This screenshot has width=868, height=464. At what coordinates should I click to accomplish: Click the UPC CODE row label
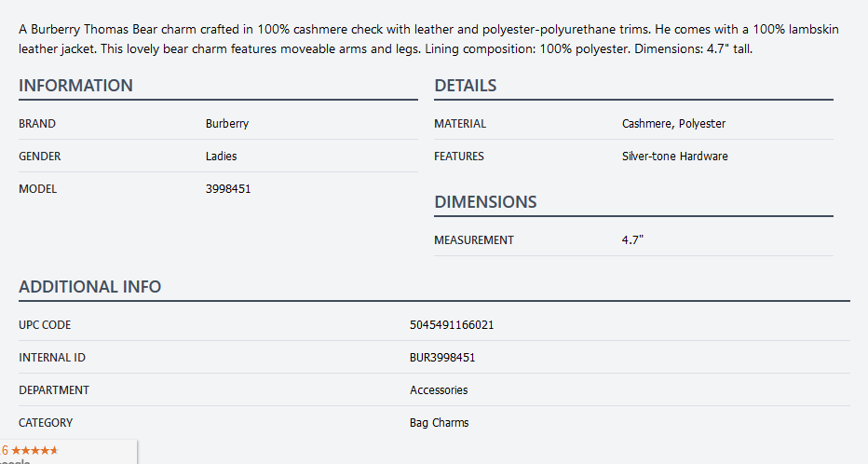pyautogui.click(x=45, y=325)
